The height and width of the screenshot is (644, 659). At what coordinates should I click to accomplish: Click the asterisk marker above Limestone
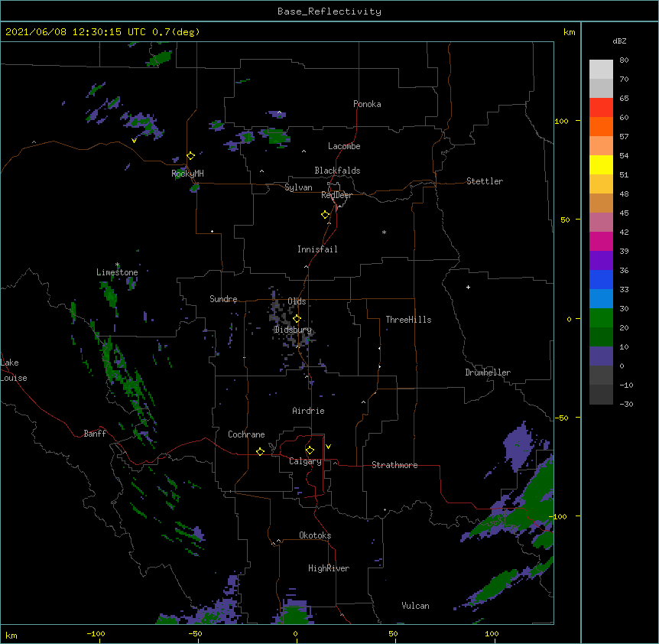(x=117, y=265)
